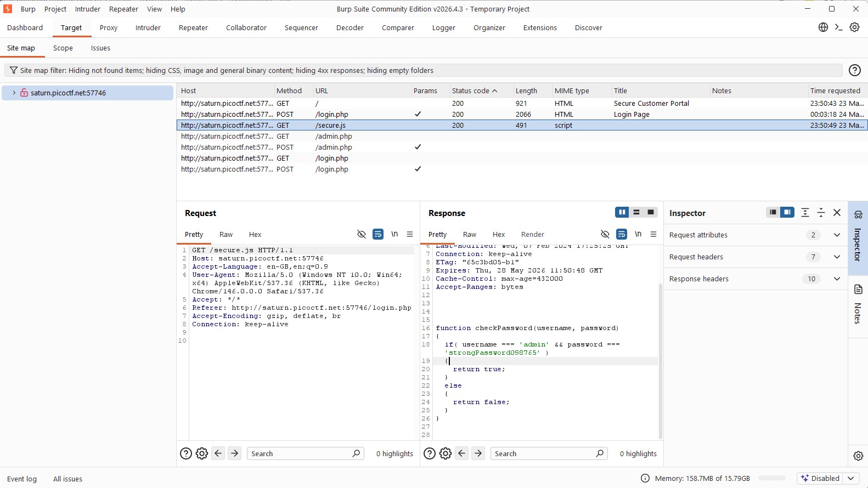Click magnifier icon in Response search field
The image size is (868, 488).
coord(600,453)
